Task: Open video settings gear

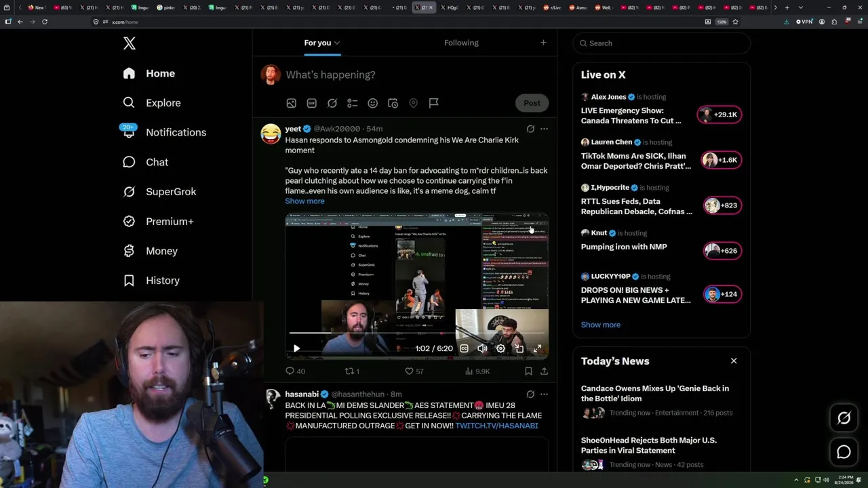Action: point(500,348)
